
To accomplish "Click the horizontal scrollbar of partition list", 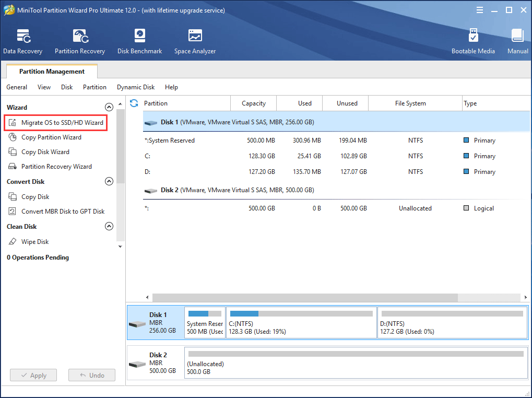I will [x=303, y=297].
